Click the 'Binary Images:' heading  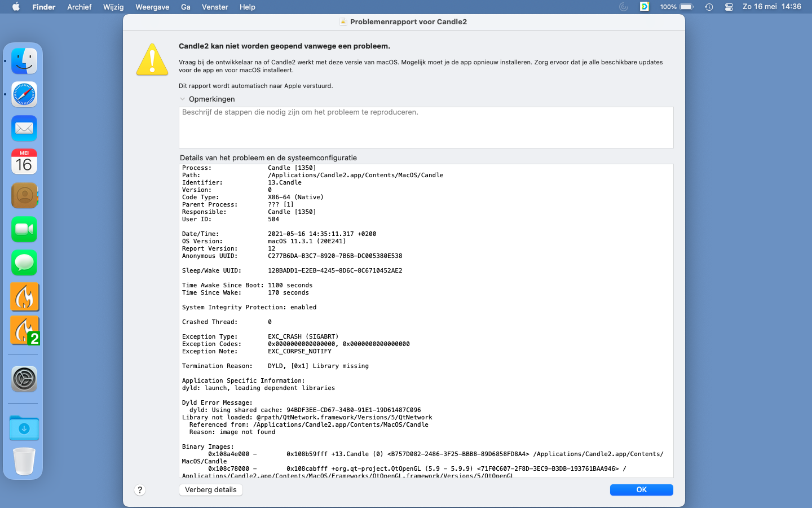(x=208, y=446)
